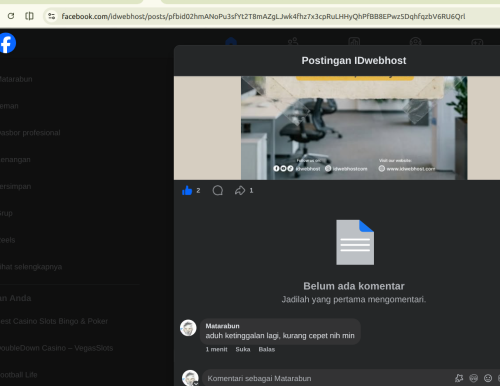
Task: Select 'Jadilah yang pertama mengomentari.' text
Action: pyautogui.click(x=354, y=299)
